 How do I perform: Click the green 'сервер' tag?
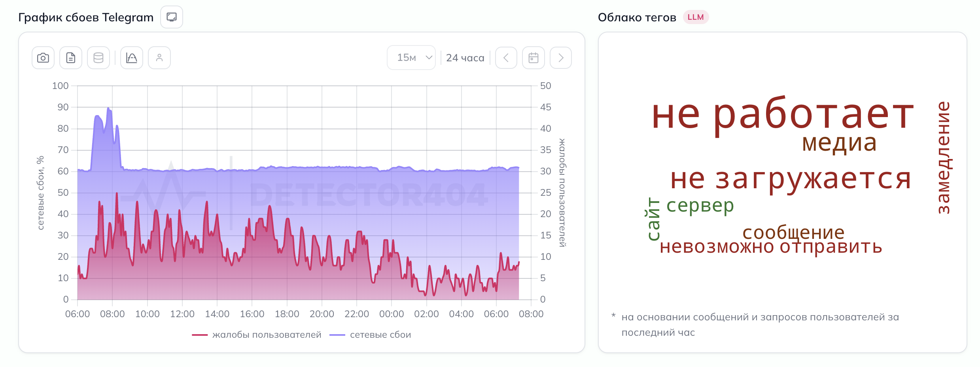pyautogui.click(x=700, y=206)
